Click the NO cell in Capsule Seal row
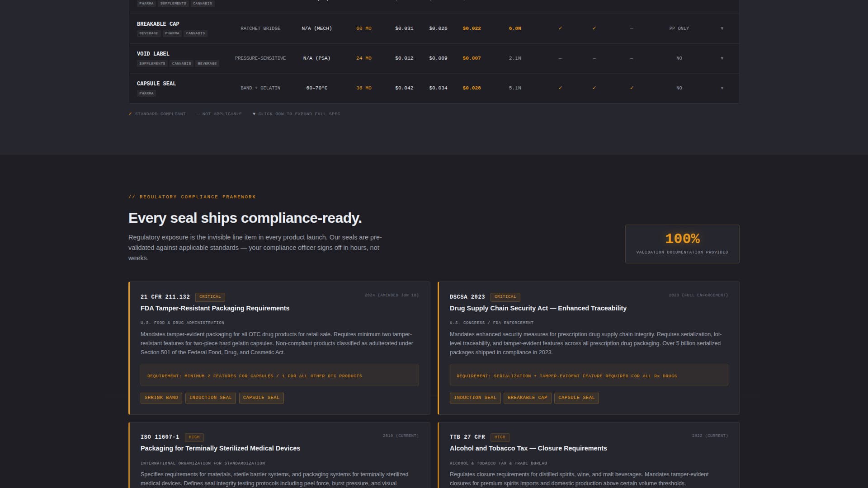 pyautogui.click(x=679, y=88)
